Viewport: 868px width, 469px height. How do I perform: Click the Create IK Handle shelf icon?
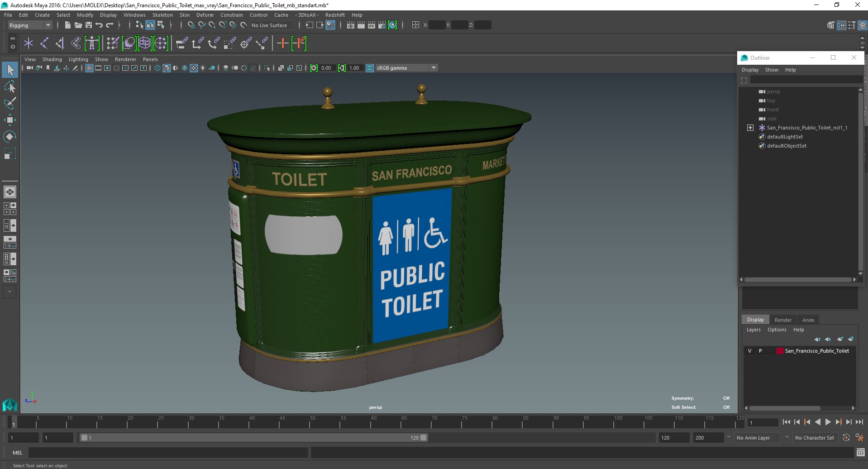(60, 43)
